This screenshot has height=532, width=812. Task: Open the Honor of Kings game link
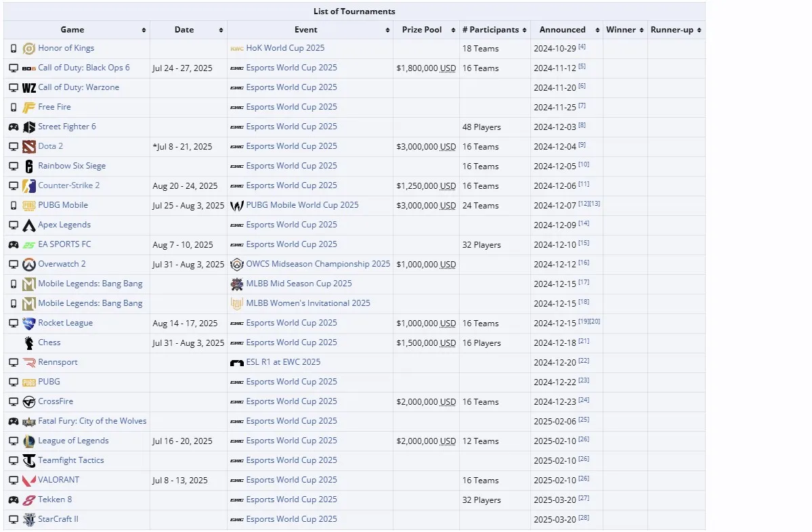[x=66, y=48]
